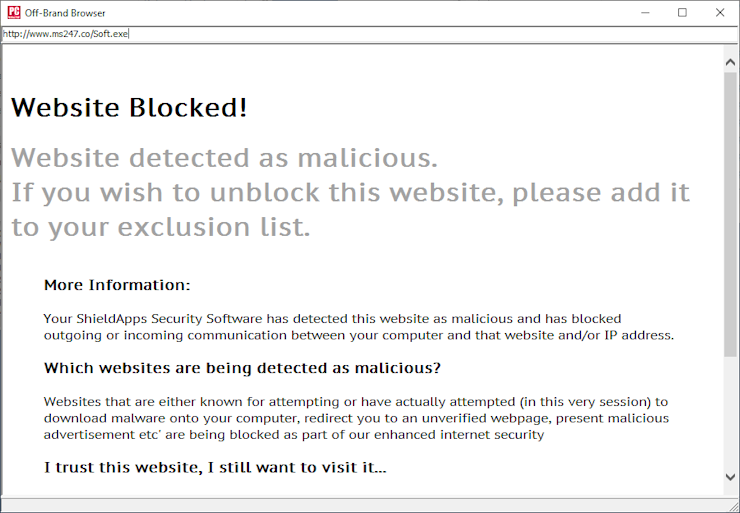Click the ShieldApps Security Software paragraph
This screenshot has width=740, height=513.
click(x=358, y=326)
